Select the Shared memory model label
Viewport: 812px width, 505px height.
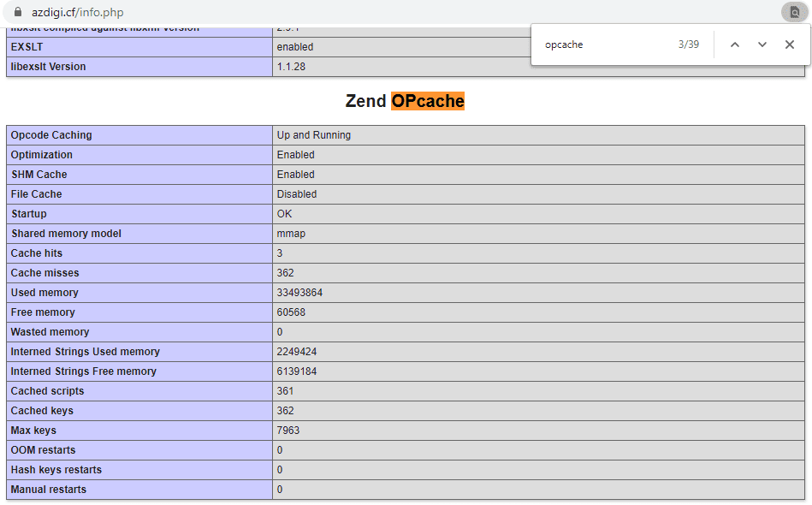tap(66, 234)
